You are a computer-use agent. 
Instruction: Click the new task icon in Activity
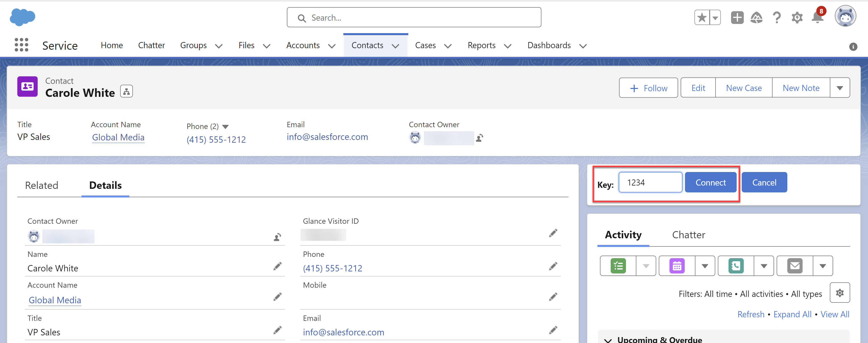(x=618, y=266)
